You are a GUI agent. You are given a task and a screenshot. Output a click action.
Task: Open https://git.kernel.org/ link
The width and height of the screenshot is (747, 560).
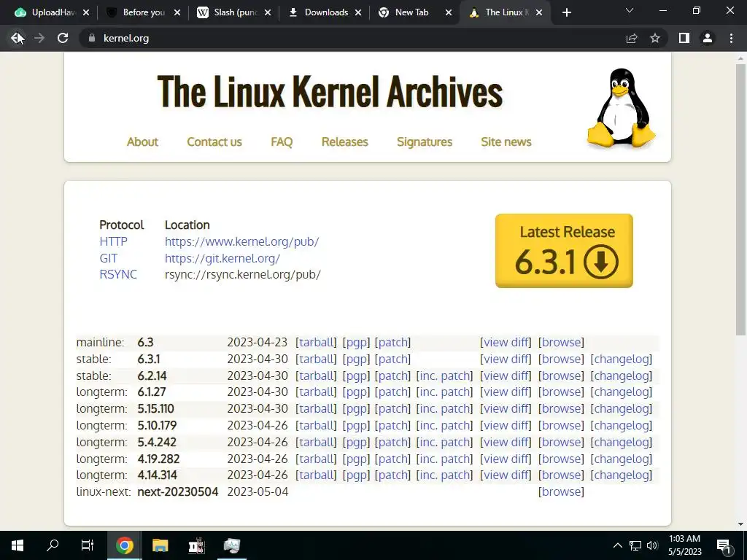(222, 258)
